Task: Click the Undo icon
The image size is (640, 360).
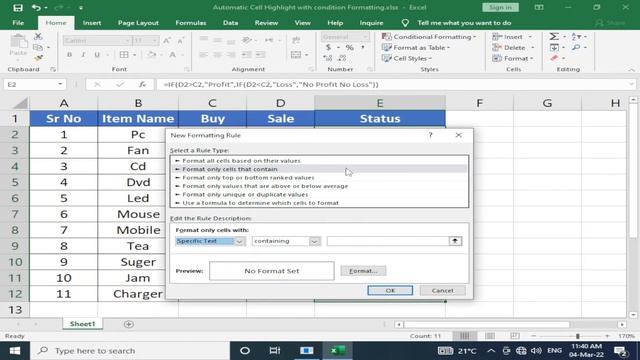Action: click(x=36, y=7)
